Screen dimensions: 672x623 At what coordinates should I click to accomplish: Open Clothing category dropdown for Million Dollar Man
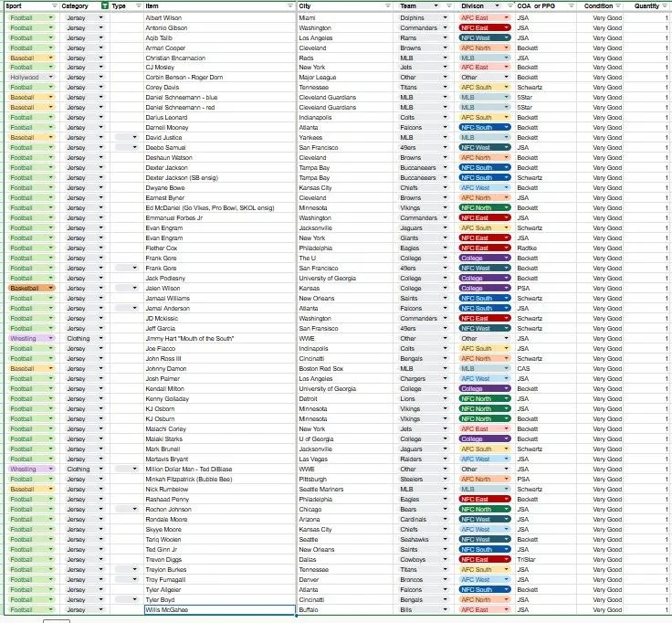coord(101,469)
